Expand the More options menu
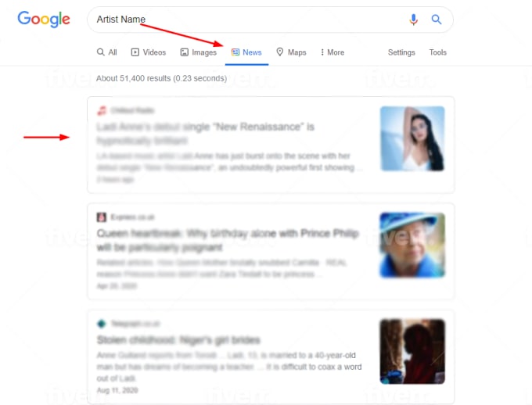The height and width of the screenshot is (405, 532). click(332, 52)
